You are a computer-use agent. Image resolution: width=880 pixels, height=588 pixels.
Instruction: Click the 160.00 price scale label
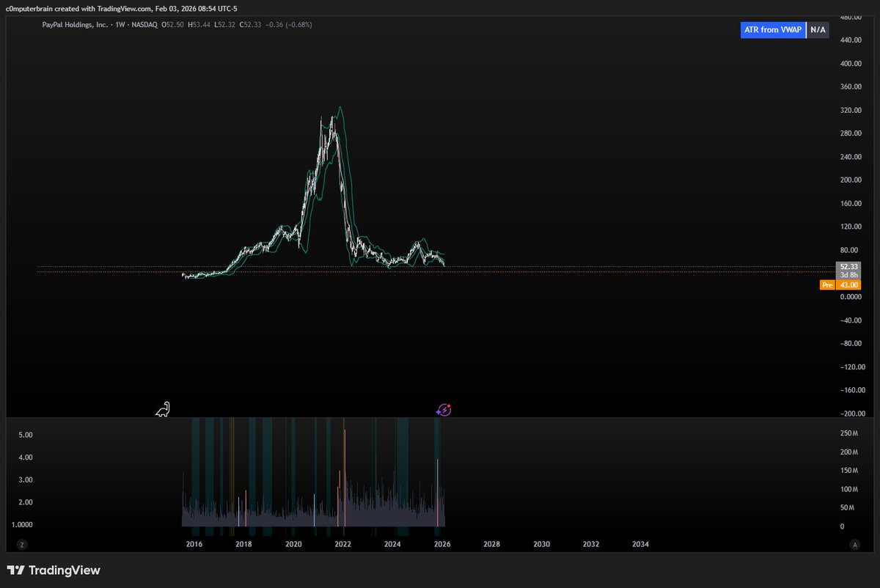[851, 204]
